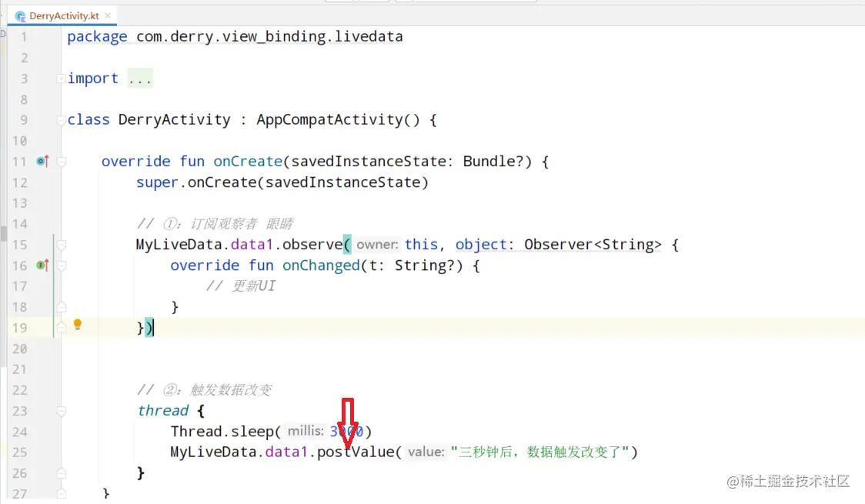Open the yellow lightbulb quick-fix icon
Image resolution: width=865 pixels, height=504 pixels.
77,325
